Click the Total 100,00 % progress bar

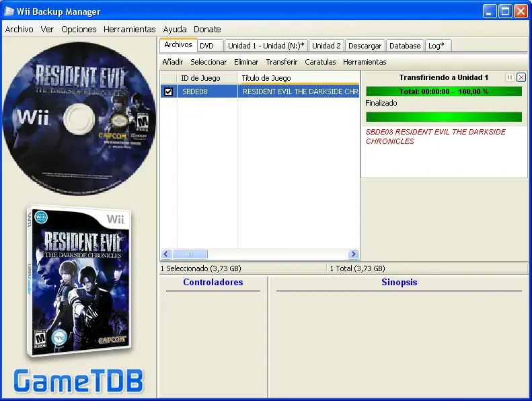pos(444,92)
